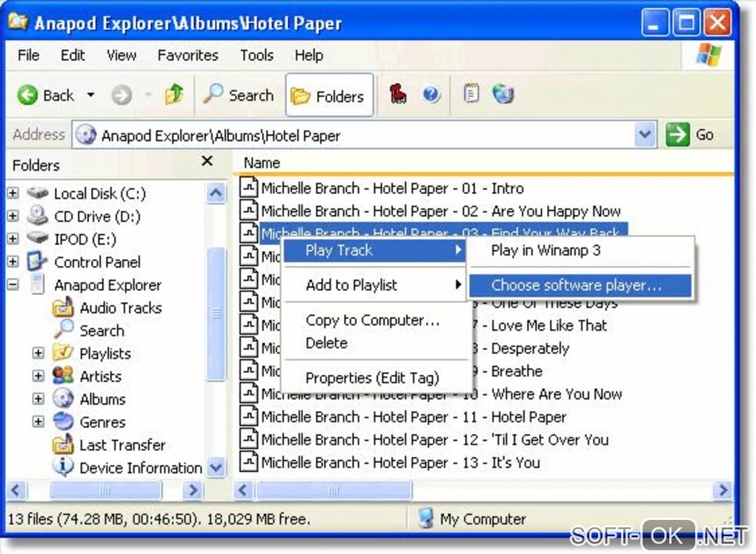
Task: Open the Last Transfer folder icon
Action: click(63, 444)
